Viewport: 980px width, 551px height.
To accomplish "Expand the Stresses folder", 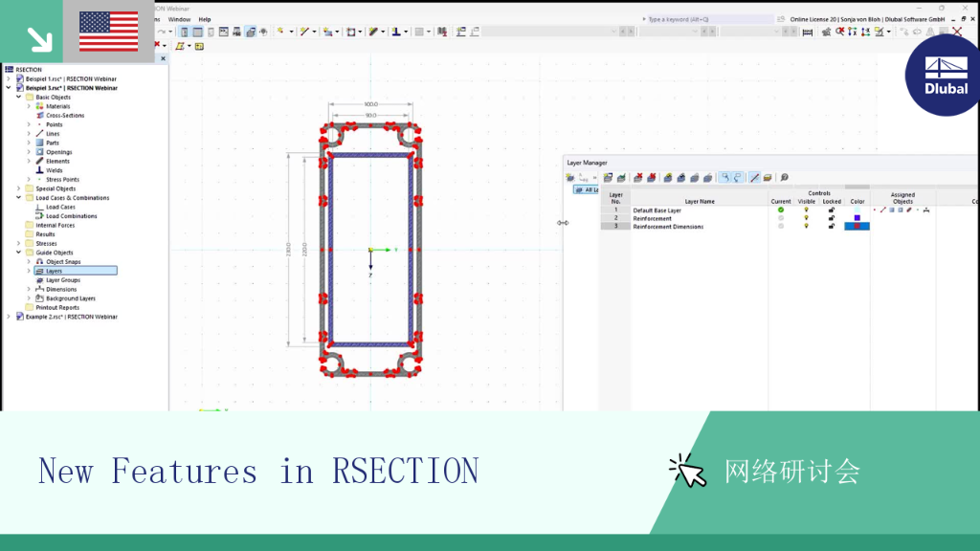I will [x=19, y=243].
